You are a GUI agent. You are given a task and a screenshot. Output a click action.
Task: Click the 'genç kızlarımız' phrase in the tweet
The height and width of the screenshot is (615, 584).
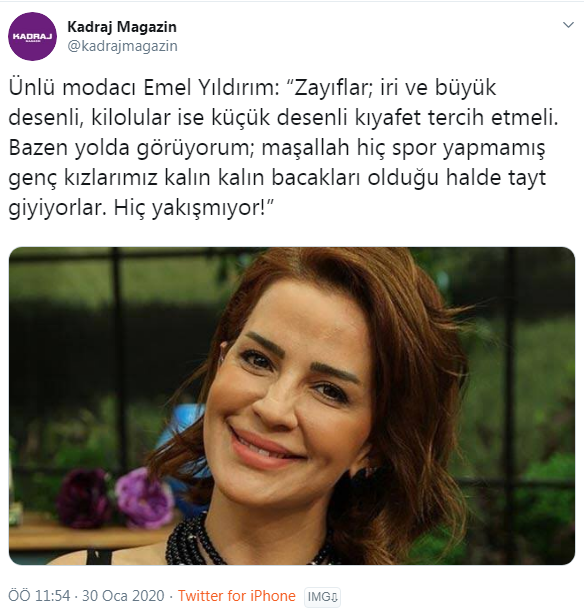pyautogui.click(x=82, y=178)
